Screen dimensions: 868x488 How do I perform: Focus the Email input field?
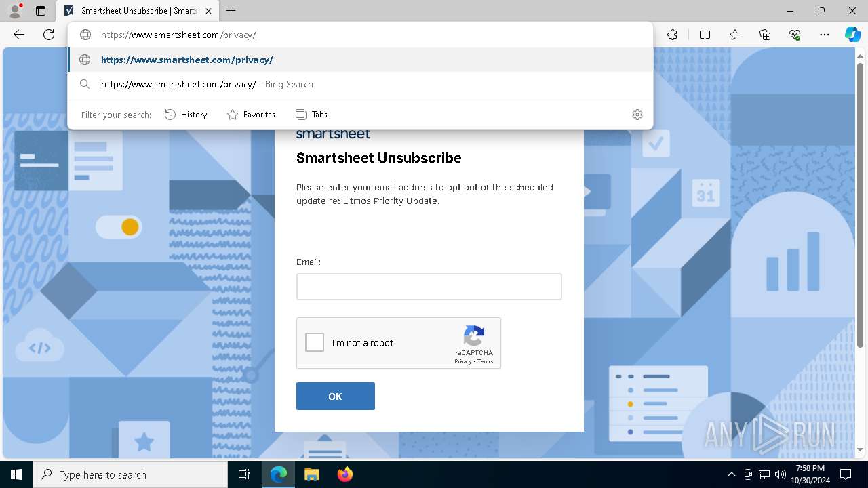(429, 287)
